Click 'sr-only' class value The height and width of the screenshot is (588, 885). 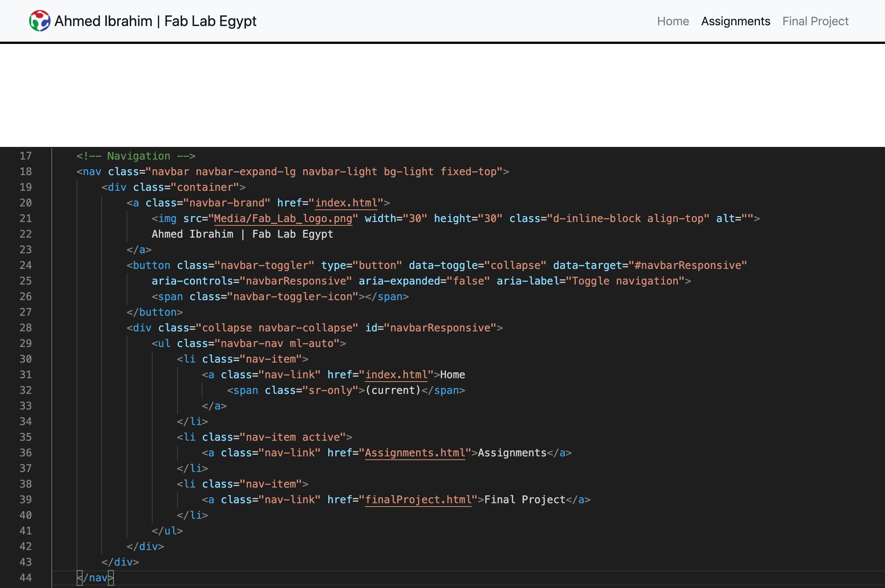coord(330,391)
